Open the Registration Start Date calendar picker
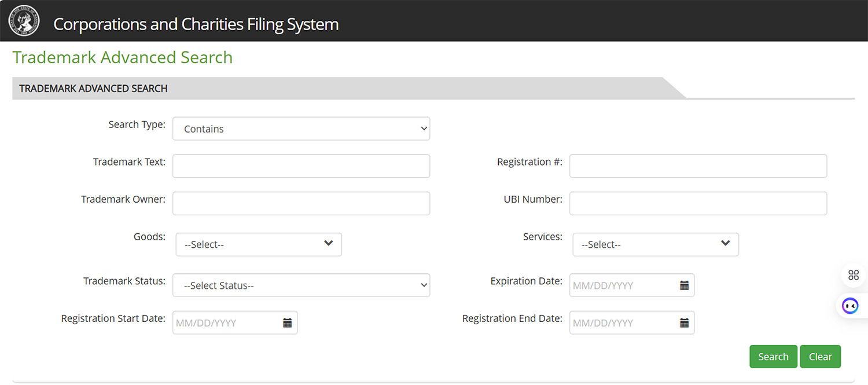 click(287, 323)
